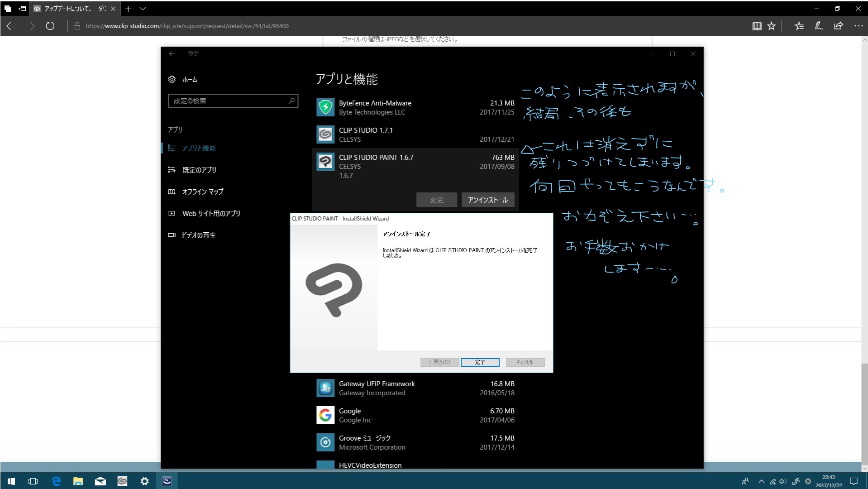Screen dimensions: 868x489
Task: Open Edge more options menu
Action: pos(858,26)
